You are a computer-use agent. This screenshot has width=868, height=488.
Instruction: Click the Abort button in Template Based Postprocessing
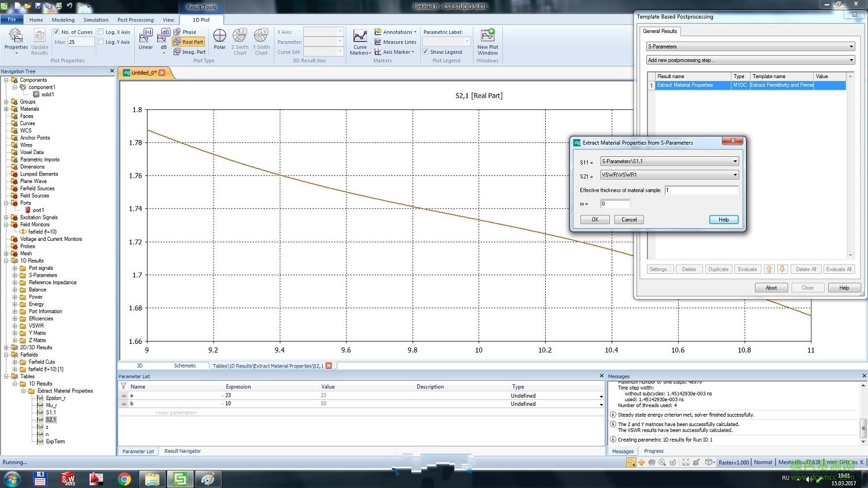(x=771, y=288)
